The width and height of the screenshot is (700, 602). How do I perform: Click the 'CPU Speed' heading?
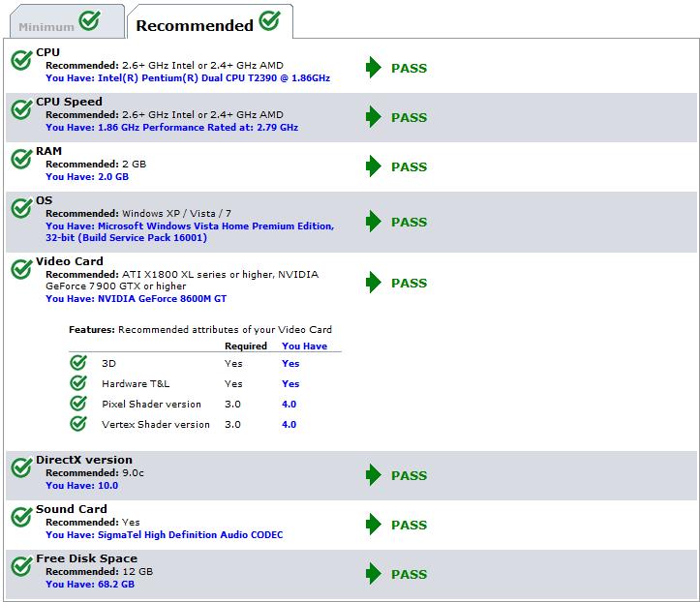click(x=69, y=102)
